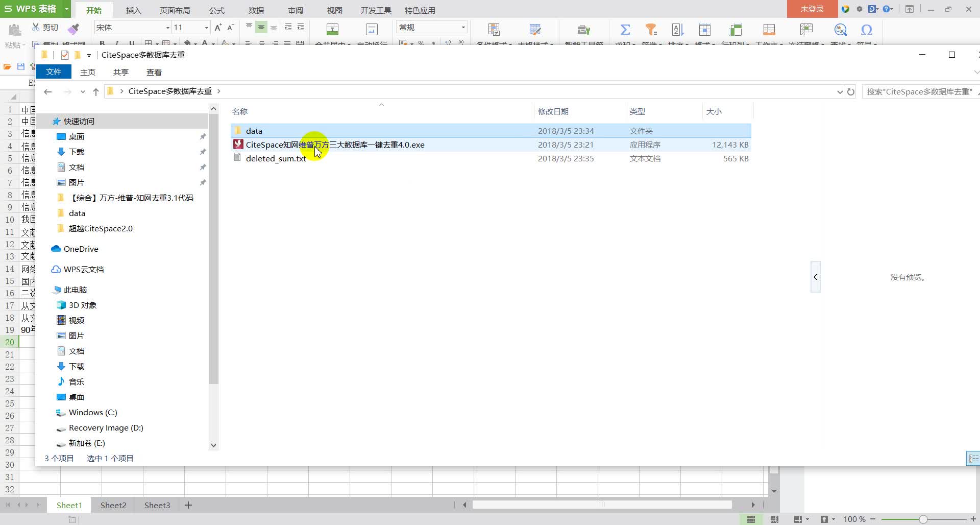This screenshot has width=980, height=525.
Task: Decrease font size with the A- icon
Action: click(230, 27)
